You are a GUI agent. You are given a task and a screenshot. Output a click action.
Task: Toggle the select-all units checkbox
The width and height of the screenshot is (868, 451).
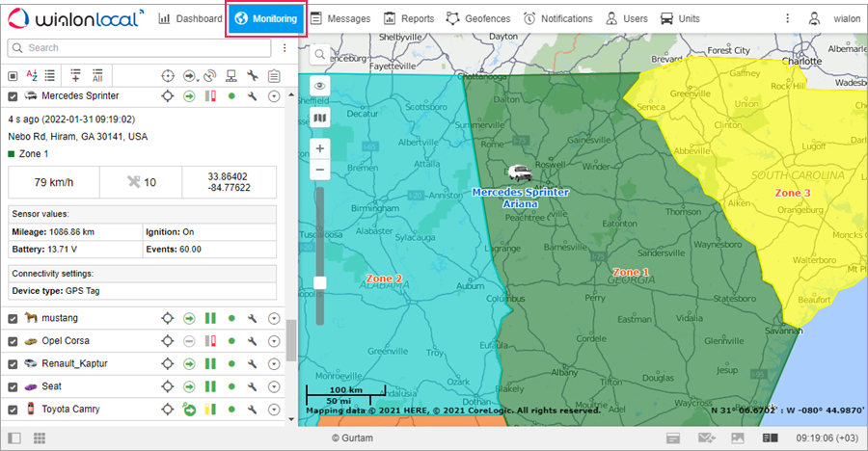(13, 76)
